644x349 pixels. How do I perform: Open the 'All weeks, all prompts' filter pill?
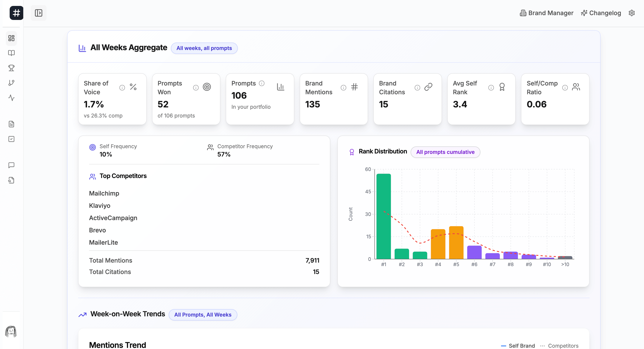pos(204,48)
